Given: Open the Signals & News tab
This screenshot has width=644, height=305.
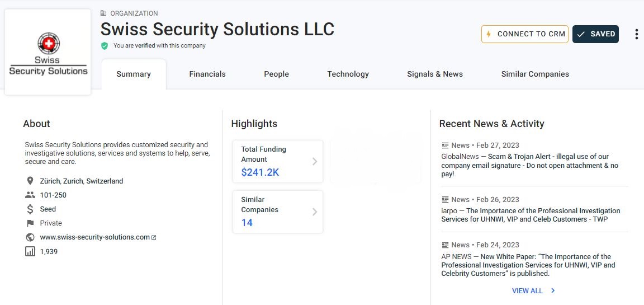Looking at the screenshot, I should [x=435, y=74].
